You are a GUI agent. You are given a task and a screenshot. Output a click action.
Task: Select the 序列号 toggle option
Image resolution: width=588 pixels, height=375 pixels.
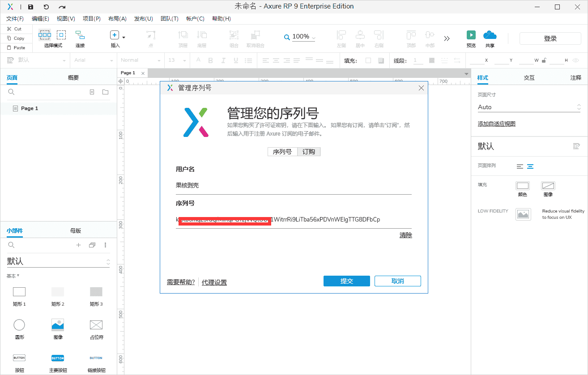pos(282,152)
